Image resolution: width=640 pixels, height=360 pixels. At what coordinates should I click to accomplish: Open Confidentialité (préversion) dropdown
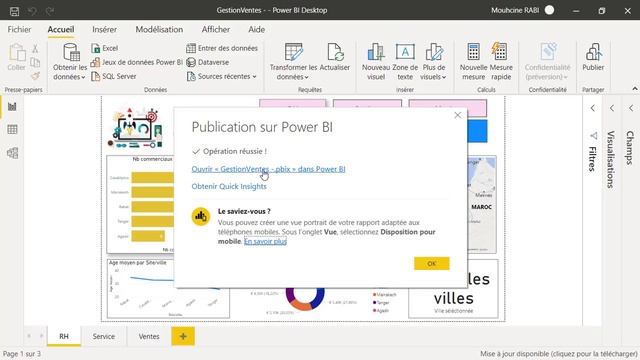pos(547,62)
